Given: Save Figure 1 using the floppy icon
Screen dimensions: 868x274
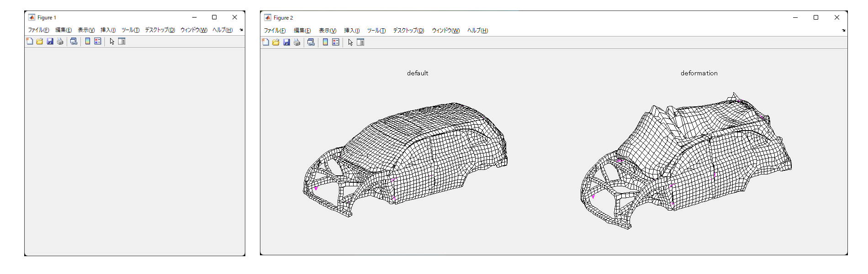Looking at the screenshot, I should tap(50, 41).
